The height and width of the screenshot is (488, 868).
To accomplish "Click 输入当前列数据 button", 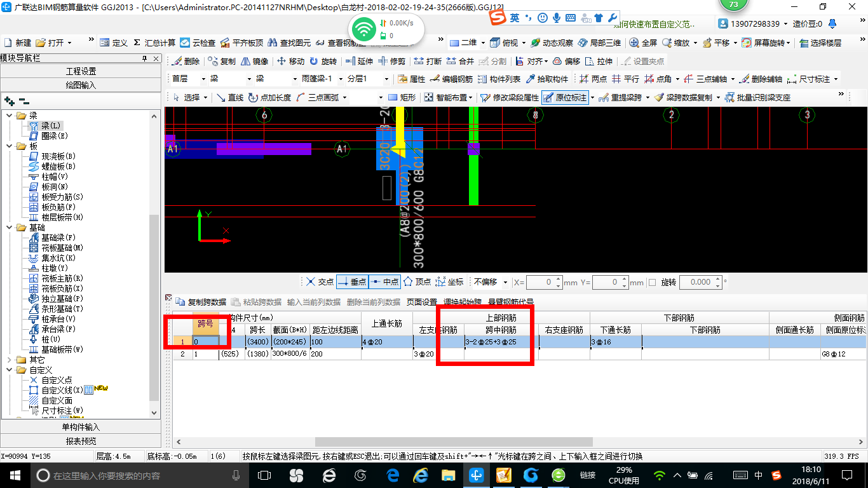I will click(313, 302).
